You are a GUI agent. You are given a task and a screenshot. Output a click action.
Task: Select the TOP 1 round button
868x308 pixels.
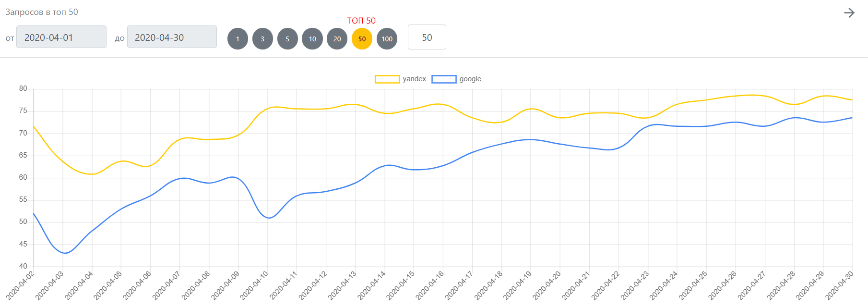(238, 39)
